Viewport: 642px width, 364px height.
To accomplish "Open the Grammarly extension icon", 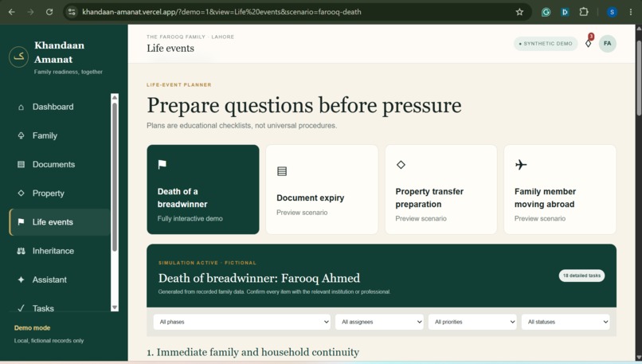I will [546, 12].
